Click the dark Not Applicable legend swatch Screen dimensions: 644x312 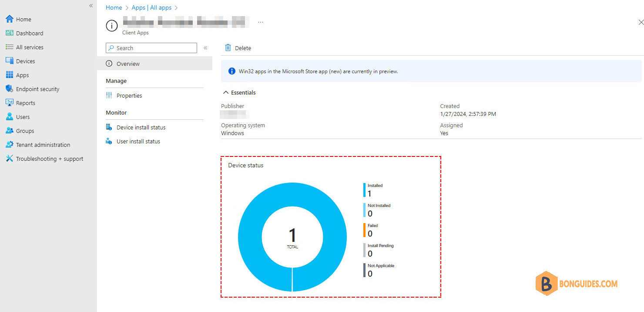point(364,270)
